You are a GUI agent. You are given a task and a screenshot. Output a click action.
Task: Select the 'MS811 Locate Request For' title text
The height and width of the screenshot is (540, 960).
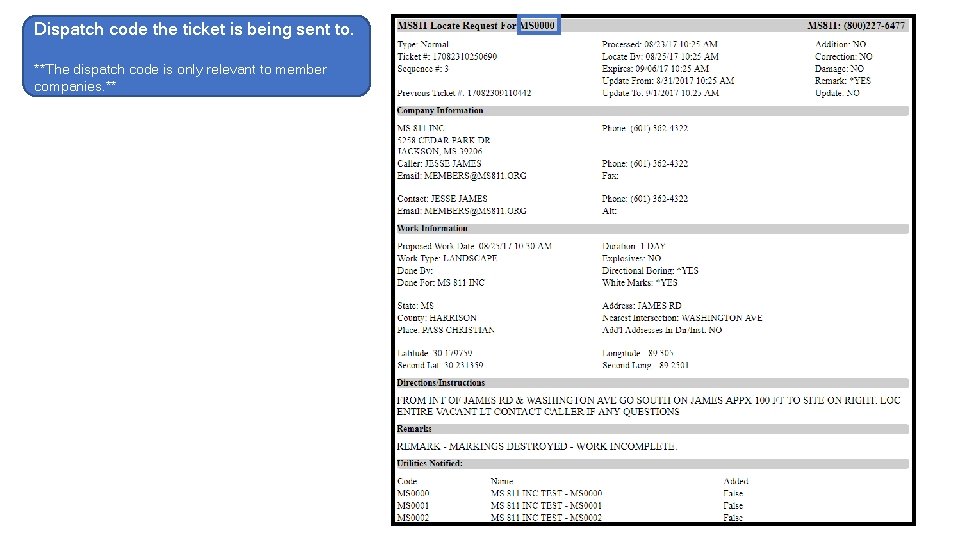point(457,25)
